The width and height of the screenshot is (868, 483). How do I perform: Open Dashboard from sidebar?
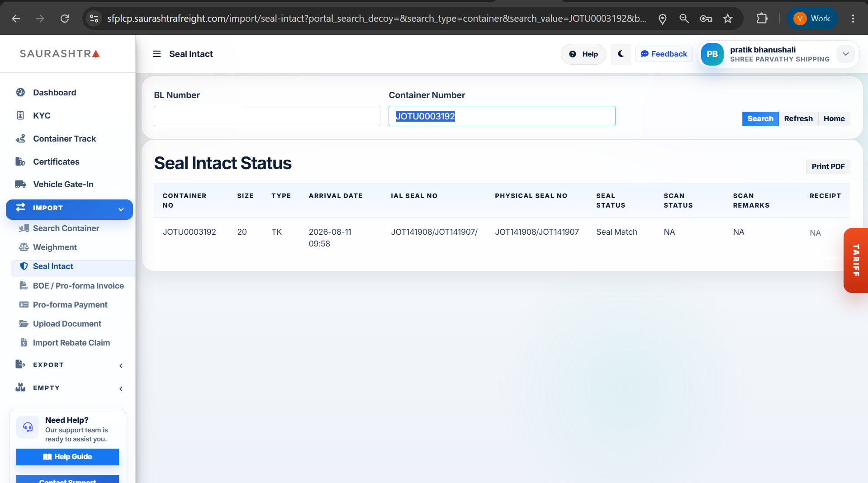click(x=54, y=92)
